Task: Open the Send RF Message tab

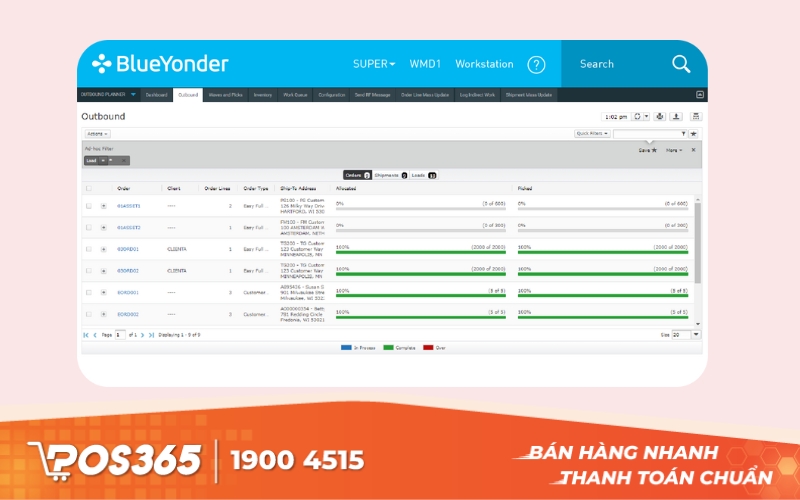Action: [372, 95]
